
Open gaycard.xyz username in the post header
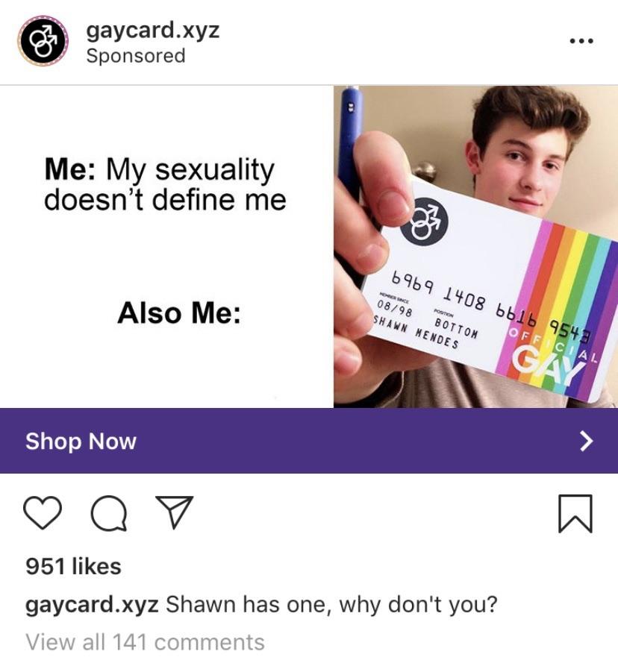[x=153, y=31]
